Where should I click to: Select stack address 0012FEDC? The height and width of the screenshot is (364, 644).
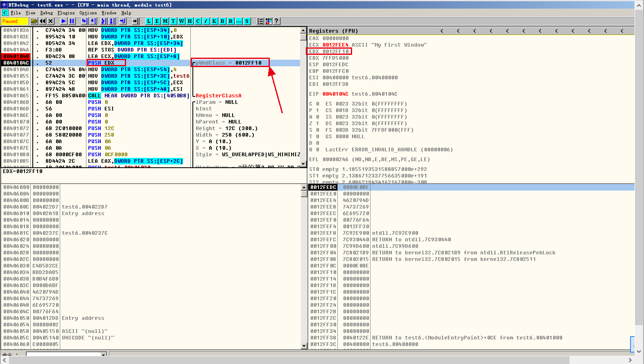coord(323,187)
